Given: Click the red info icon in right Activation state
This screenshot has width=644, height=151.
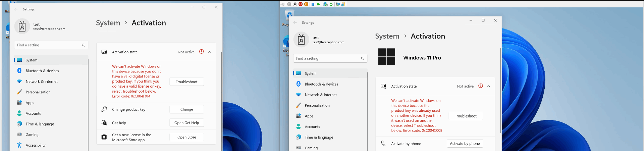Looking at the screenshot, I should (x=480, y=86).
